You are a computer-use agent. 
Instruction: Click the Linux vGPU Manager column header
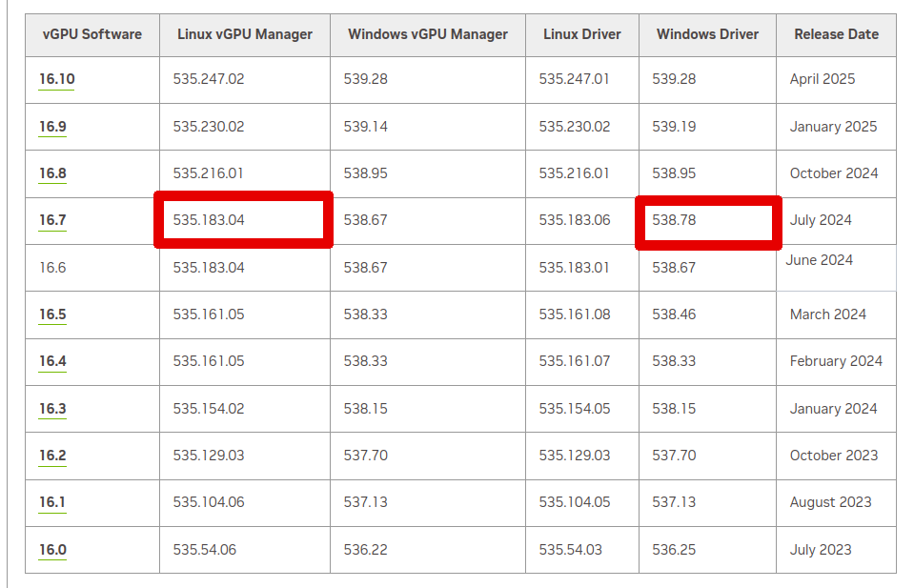(245, 34)
